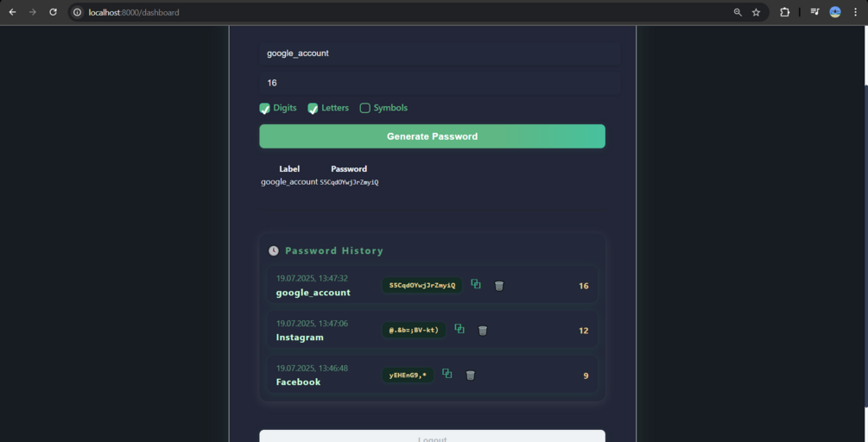Viewport: 868px width, 442px height.
Task: Copy the Facebook password
Action: (x=447, y=374)
